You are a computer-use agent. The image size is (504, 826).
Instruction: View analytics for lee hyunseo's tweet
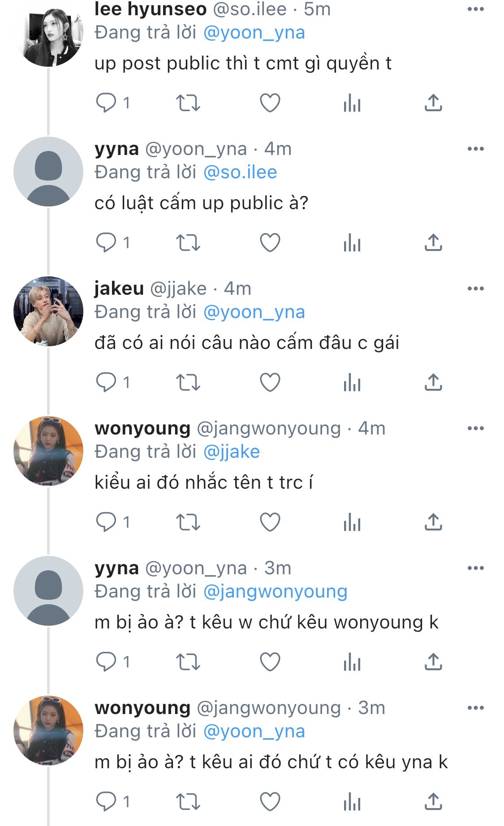(352, 103)
